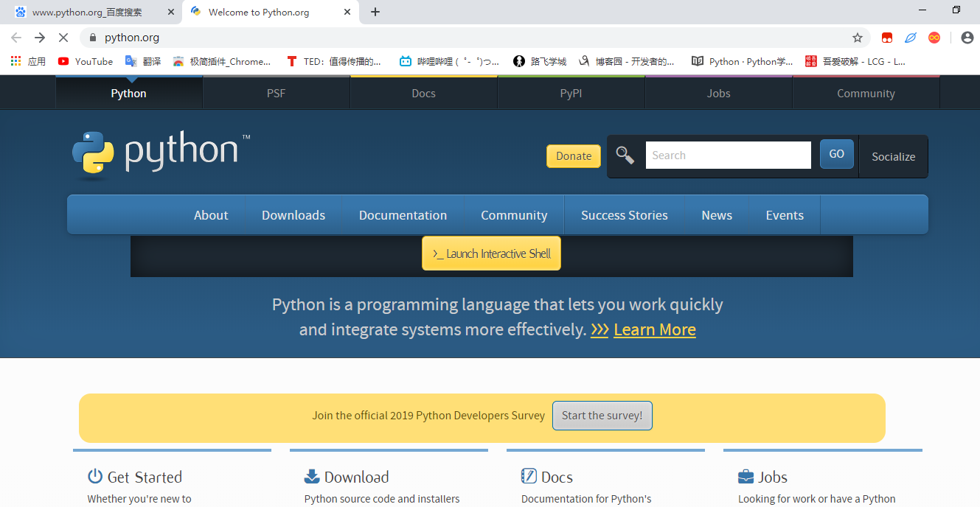
Task: Click the browser forward arrow
Action: (x=40, y=38)
